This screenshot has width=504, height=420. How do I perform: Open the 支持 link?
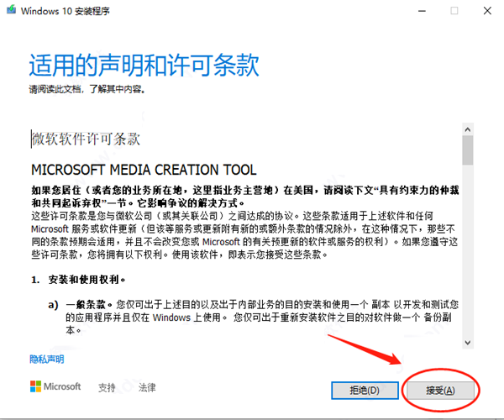pos(107,388)
